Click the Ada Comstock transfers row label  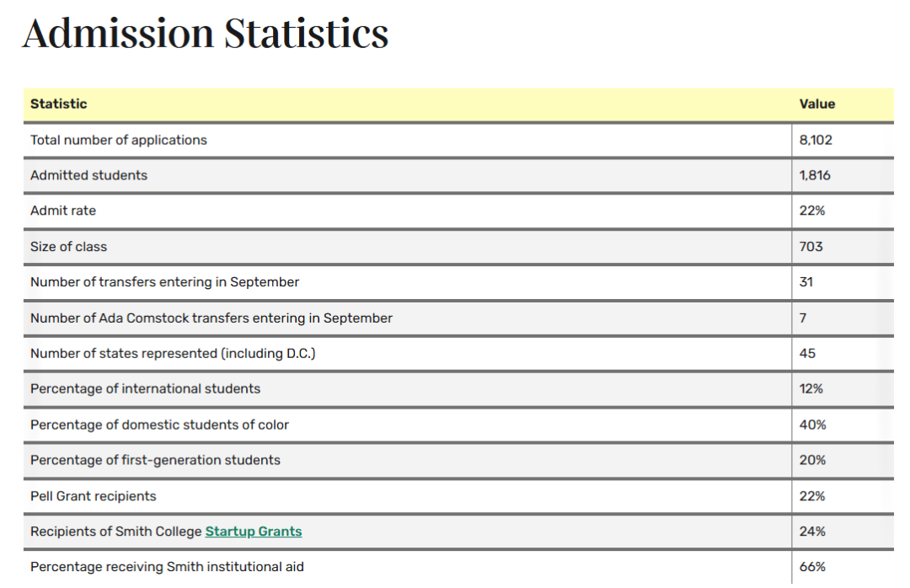[x=211, y=318]
